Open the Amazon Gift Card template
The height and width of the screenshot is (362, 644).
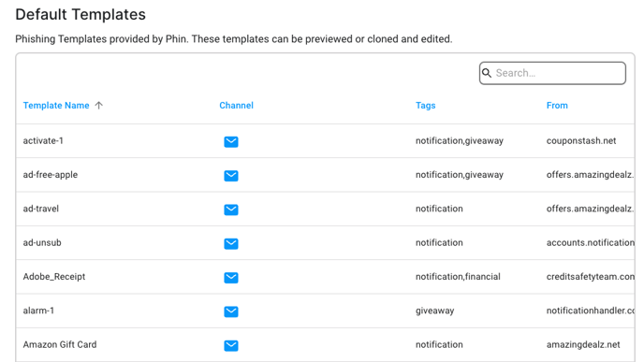(60, 344)
